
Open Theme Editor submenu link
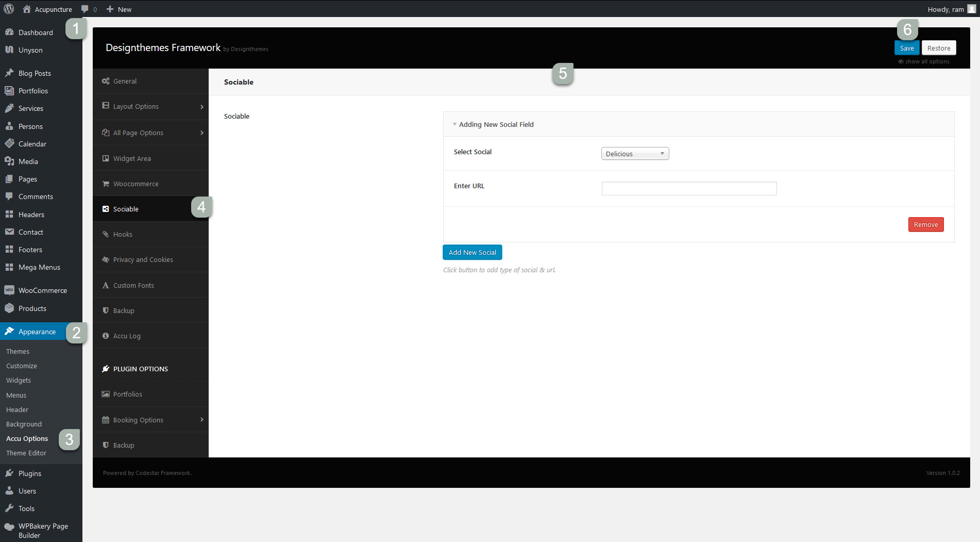tap(26, 453)
